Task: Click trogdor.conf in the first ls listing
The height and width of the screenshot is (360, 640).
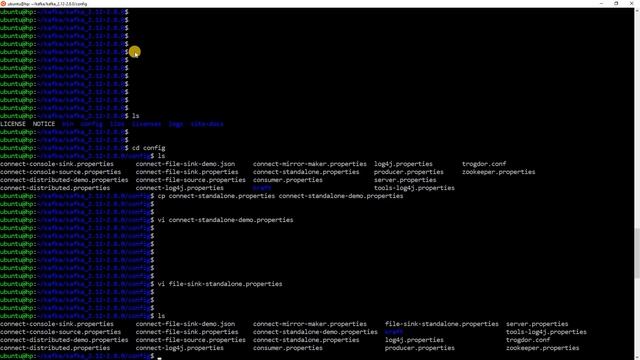Action: coord(484,164)
